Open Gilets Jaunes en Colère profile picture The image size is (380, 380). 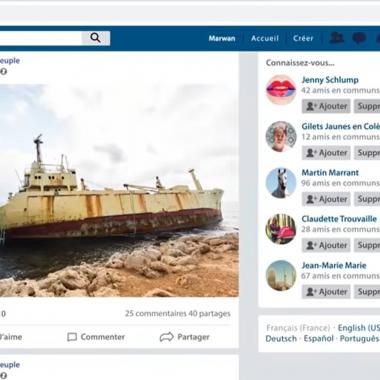coord(281,136)
